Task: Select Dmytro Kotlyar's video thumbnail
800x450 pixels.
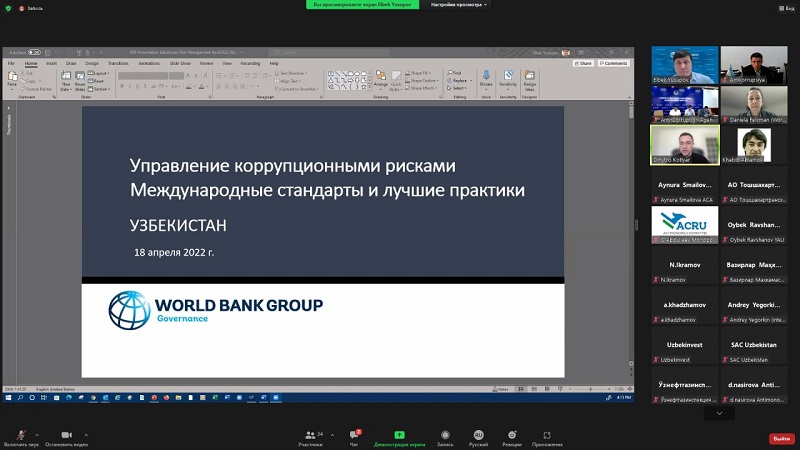Action: coord(684,145)
